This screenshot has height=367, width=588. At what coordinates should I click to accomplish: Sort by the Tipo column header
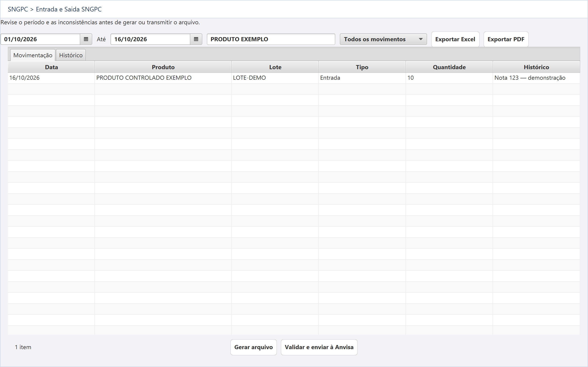[362, 67]
